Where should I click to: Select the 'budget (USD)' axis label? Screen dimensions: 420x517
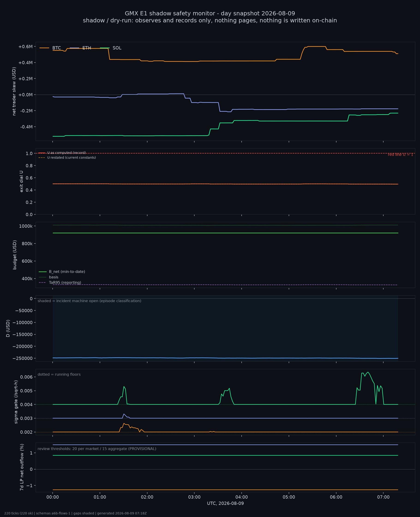tap(15, 255)
